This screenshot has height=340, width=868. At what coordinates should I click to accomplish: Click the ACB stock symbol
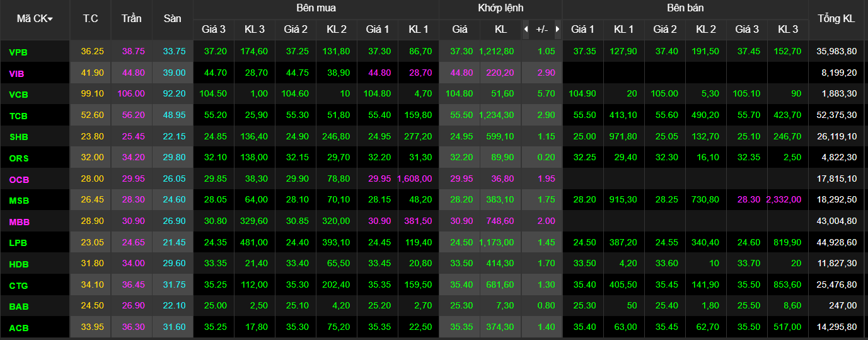pyautogui.click(x=19, y=328)
